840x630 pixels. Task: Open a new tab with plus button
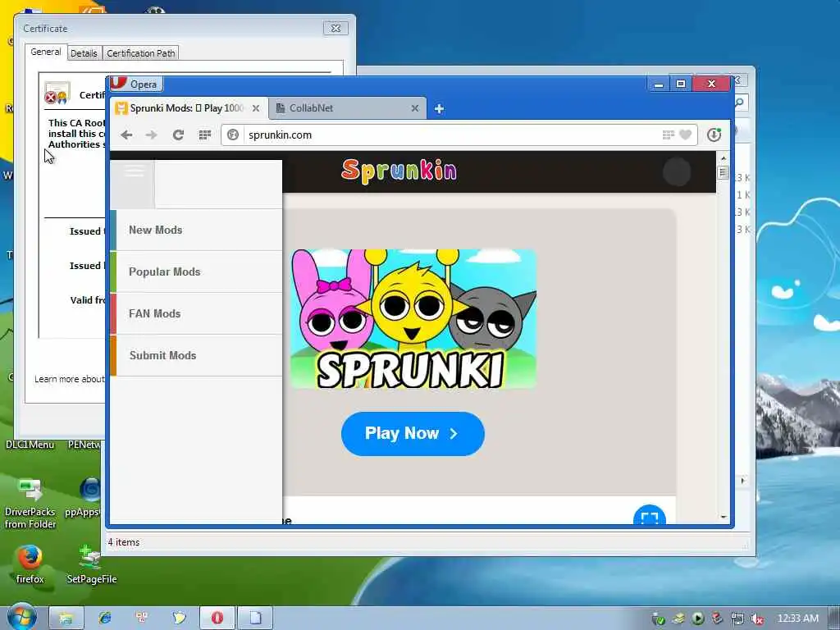tap(439, 109)
